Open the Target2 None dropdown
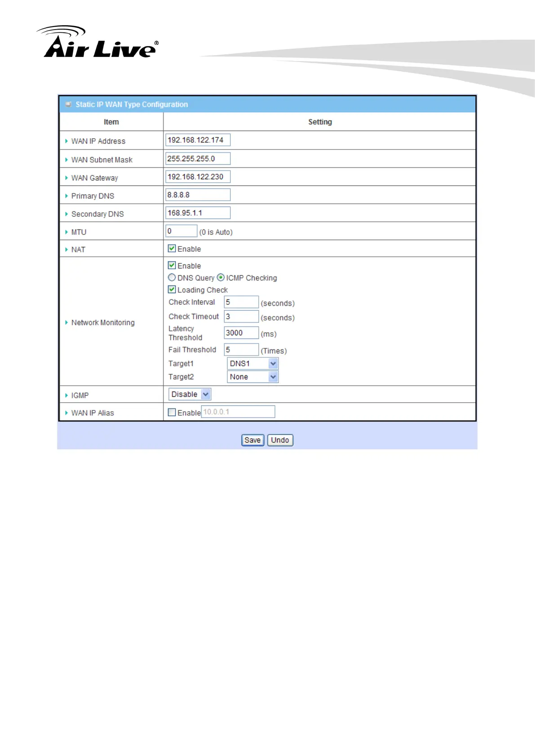 pyautogui.click(x=252, y=377)
